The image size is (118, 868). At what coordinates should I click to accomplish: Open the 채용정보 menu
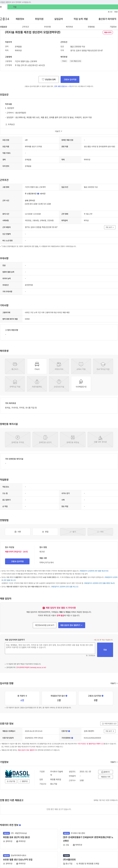coord(20,19)
